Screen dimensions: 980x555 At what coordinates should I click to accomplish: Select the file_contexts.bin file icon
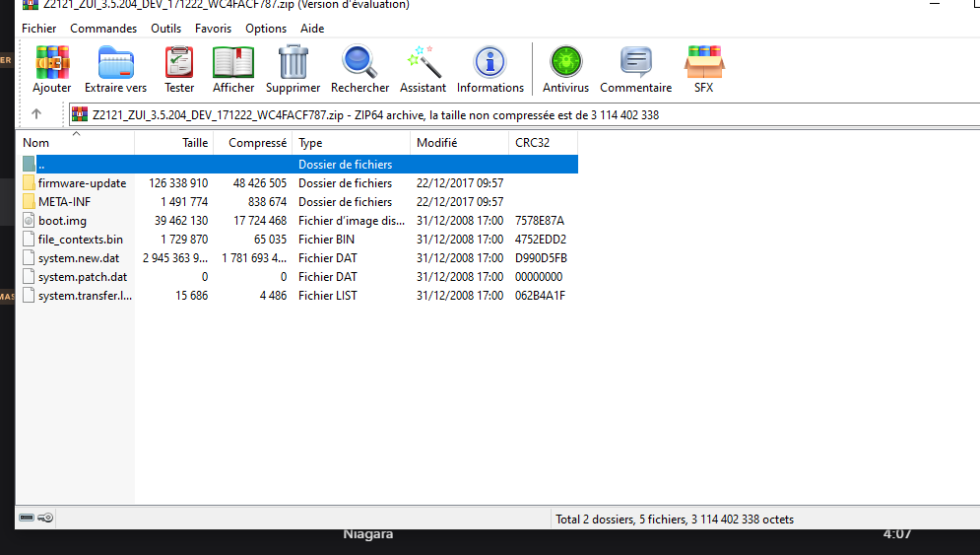(x=29, y=239)
